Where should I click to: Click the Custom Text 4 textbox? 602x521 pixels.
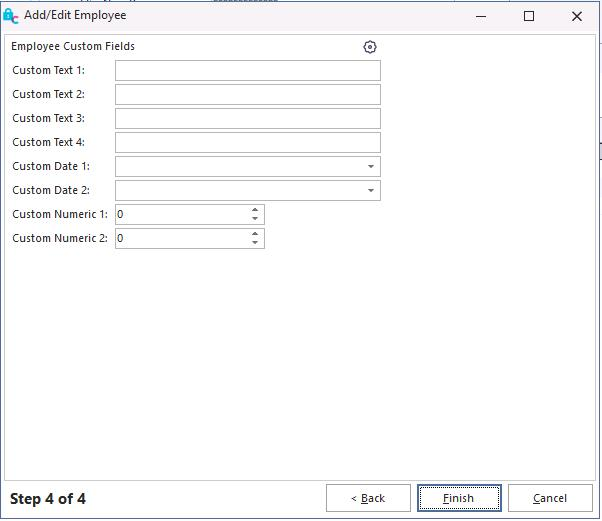[x=247, y=143]
